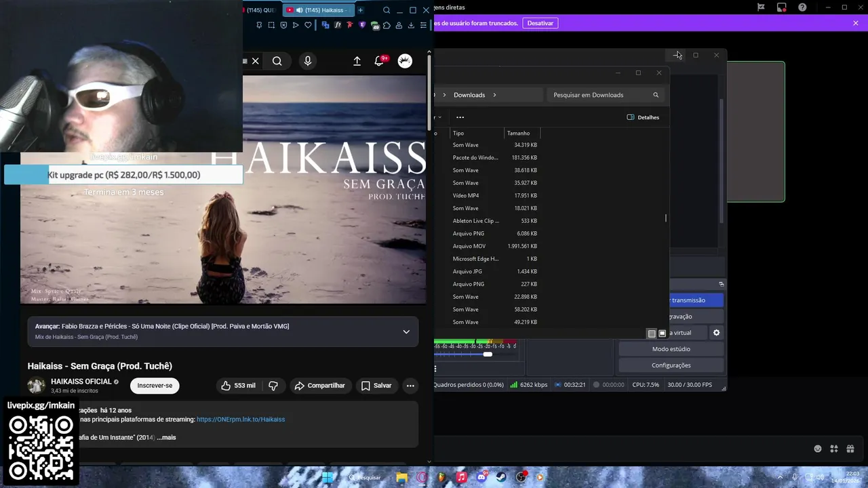The image size is (868, 488).
Task: Activate YouTube voice search microphone
Action: (x=308, y=61)
